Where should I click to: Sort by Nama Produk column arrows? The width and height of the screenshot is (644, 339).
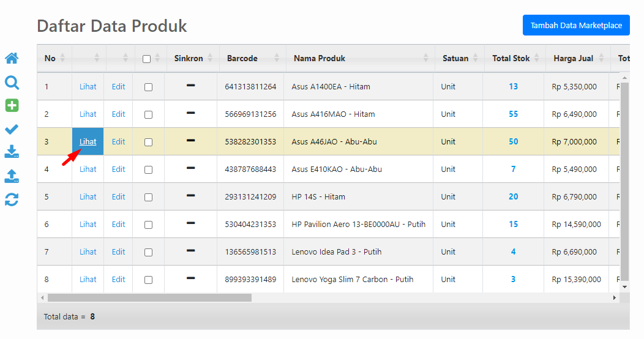click(x=425, y=58)
